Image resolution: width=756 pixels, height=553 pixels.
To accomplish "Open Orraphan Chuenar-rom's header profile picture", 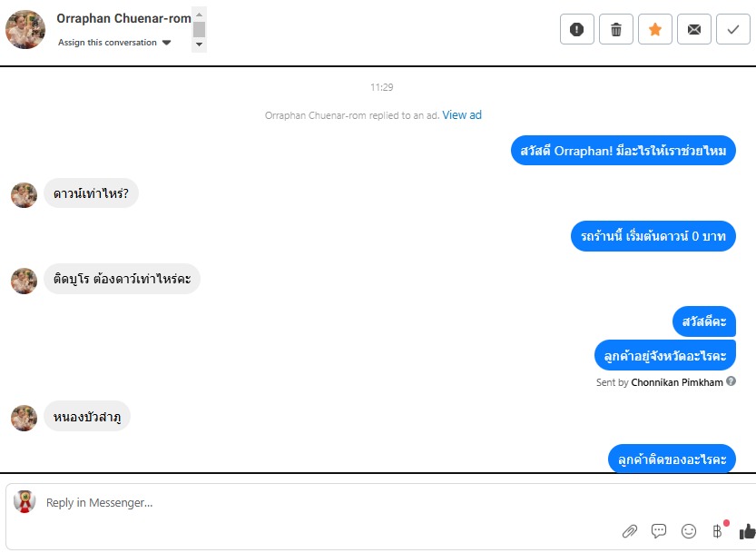I will pyautogui.click(x=25, y=29).
